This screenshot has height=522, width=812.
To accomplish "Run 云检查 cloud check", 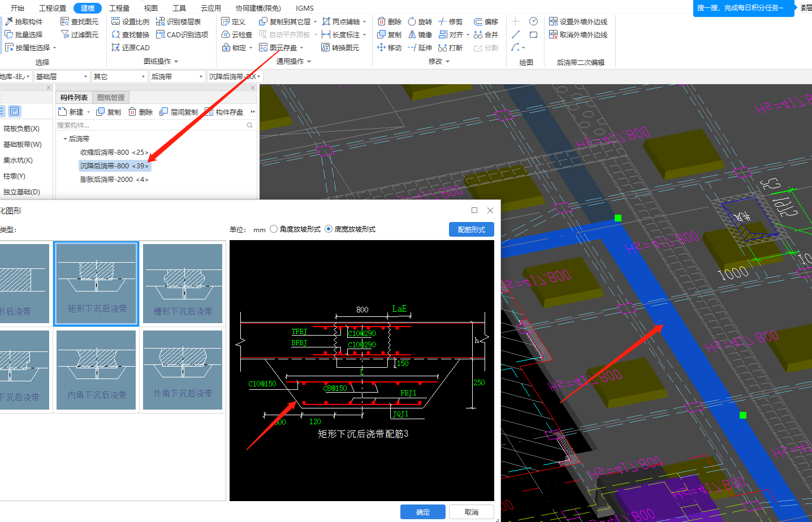I will pos(236,34).
